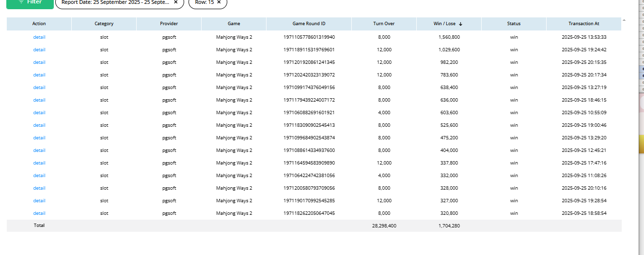
Task: Open detail for round 1971060882691601921
Action: pos(39,112)
